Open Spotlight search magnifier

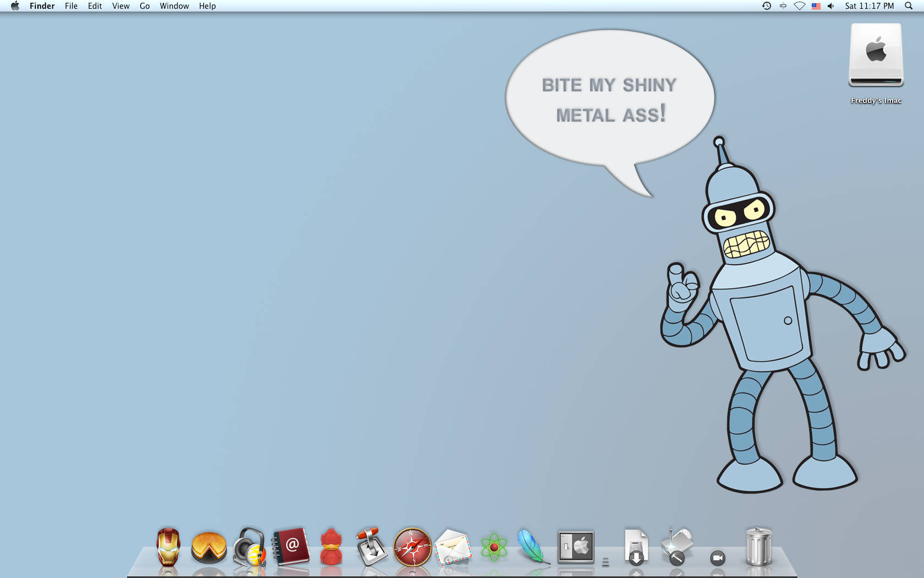coord(909,6)
